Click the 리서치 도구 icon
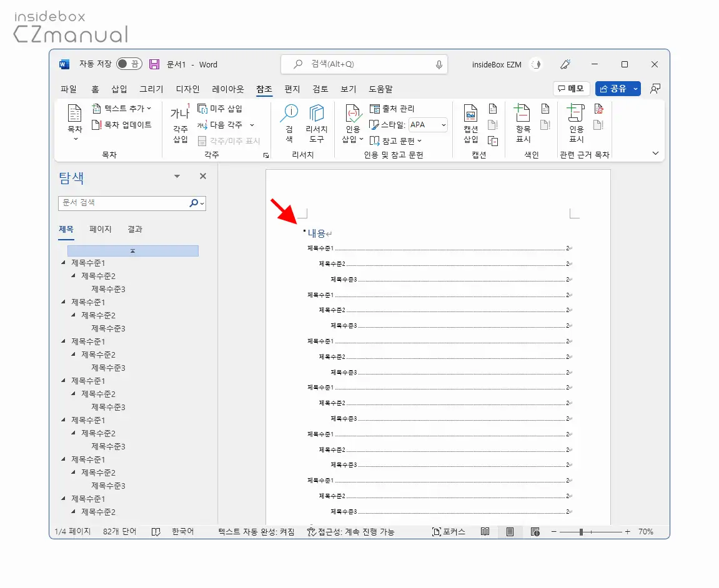The width and height of the screenshot is (719, 588). (316, 123)
